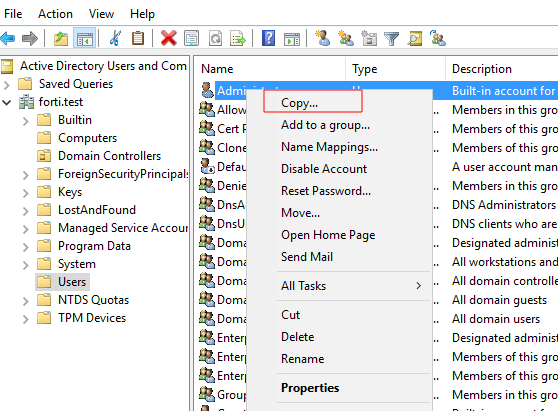Click the Up one level folder icon
558x411 pixels.
[61, 38]
